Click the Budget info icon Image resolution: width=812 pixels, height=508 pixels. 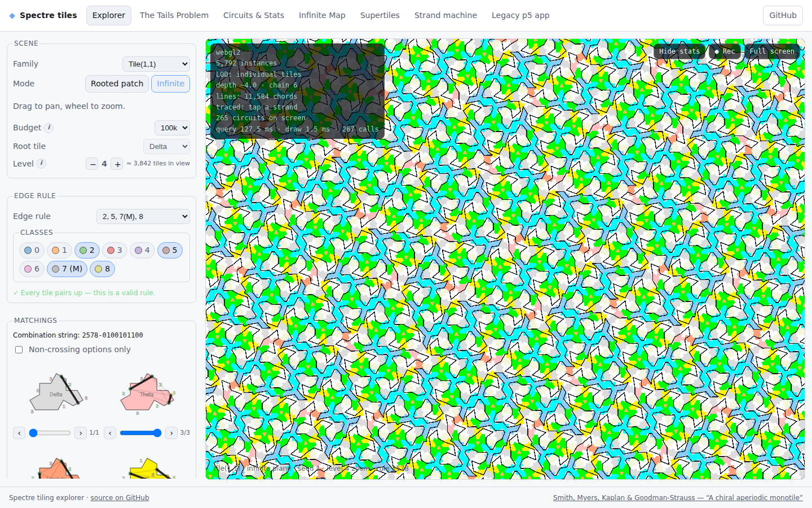pos(49,128)
